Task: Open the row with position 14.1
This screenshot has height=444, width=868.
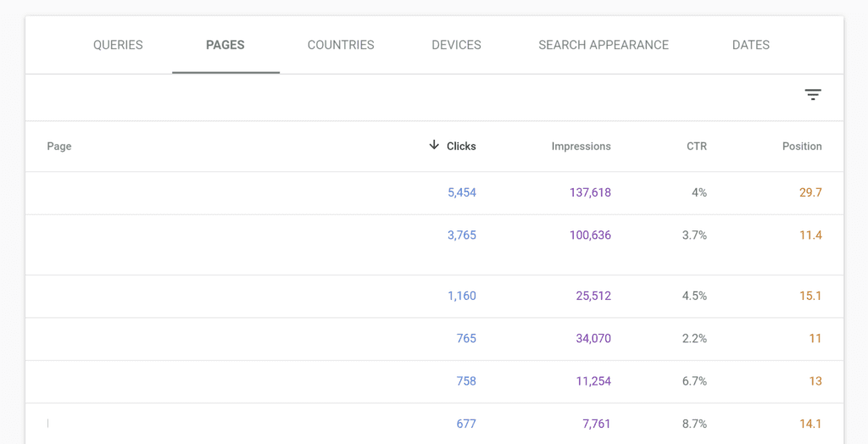Action: [435, 424]
